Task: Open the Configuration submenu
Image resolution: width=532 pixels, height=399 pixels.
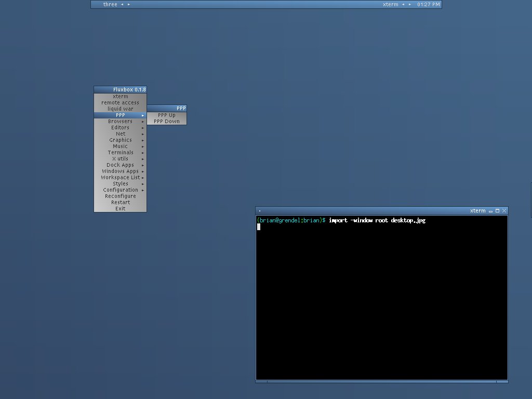Action: 120,190
